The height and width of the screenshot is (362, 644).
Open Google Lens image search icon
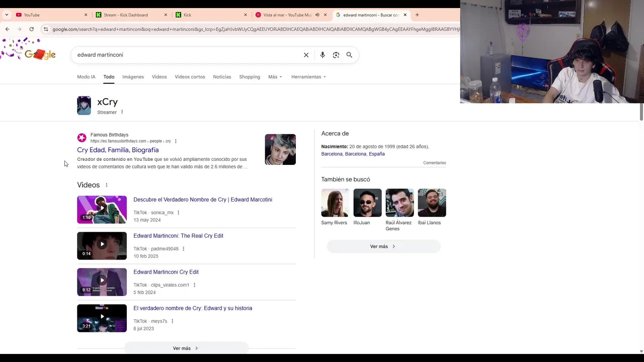pyautogui.click(x=336, y=55)
